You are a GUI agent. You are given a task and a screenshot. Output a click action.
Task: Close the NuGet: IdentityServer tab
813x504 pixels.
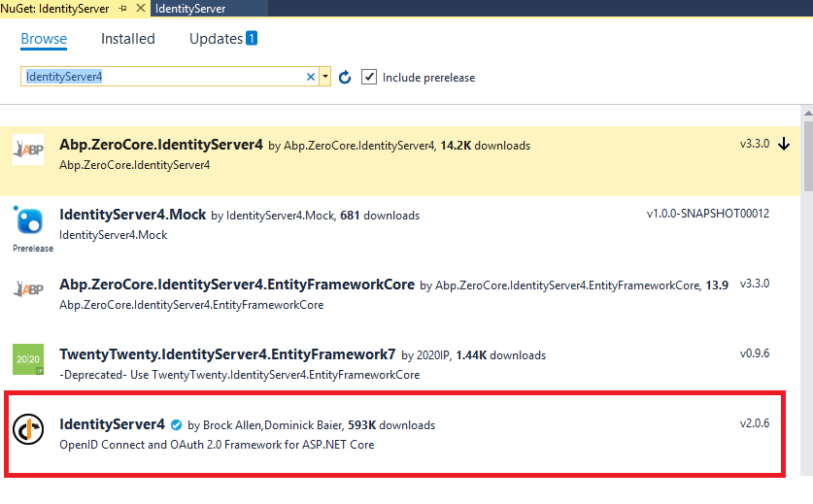click(141, 9)
